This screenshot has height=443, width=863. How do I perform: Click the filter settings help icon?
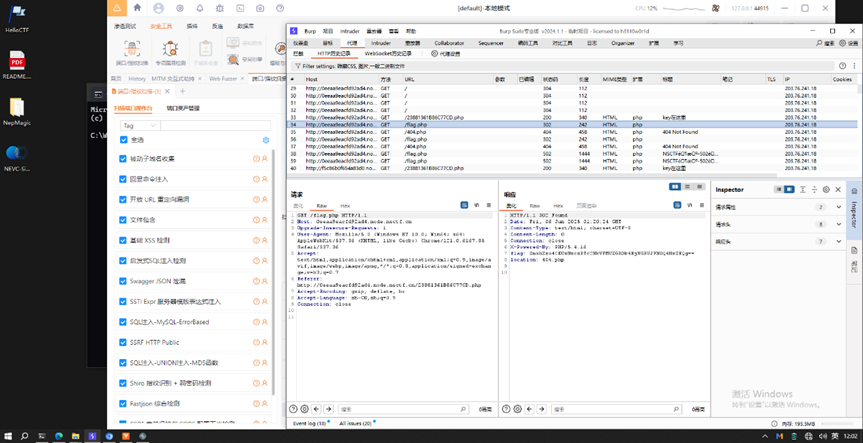click(x=842, y=65)
